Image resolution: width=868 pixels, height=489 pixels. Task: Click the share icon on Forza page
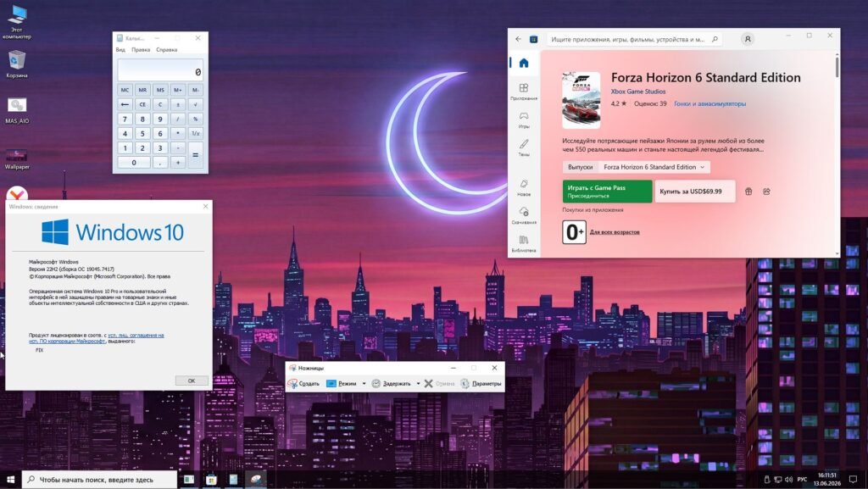pos(766,192)
